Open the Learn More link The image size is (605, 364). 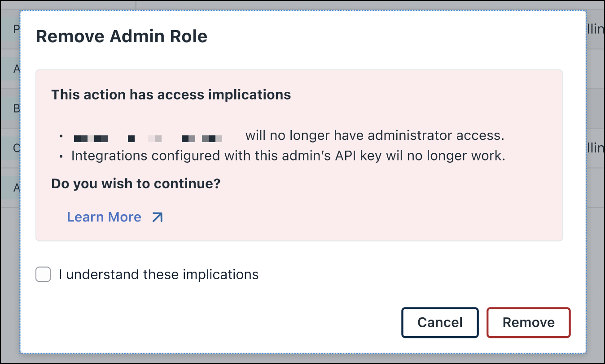tap(104, 217)
